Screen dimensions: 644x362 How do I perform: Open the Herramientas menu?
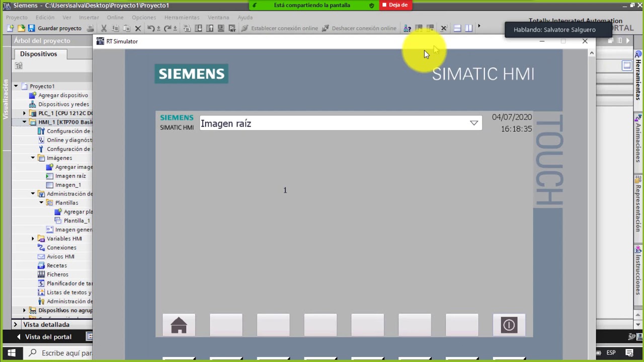(x=182, y=17)
